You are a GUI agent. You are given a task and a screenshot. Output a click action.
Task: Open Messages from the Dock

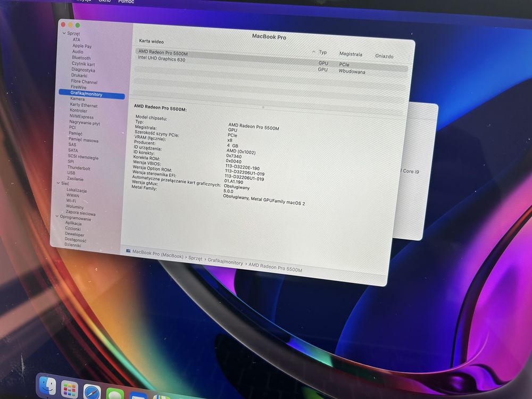point(115,394)
